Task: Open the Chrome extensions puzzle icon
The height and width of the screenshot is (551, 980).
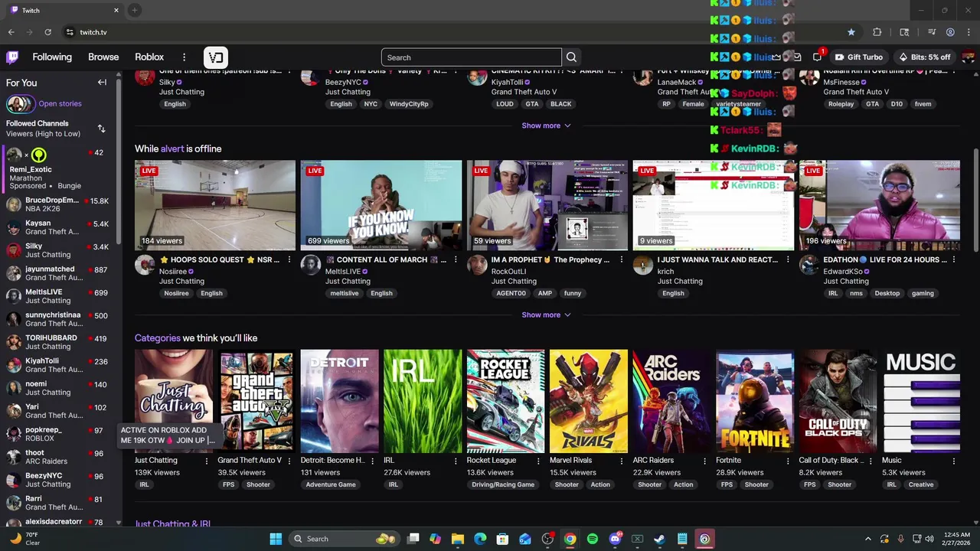Action: (877, 32)
